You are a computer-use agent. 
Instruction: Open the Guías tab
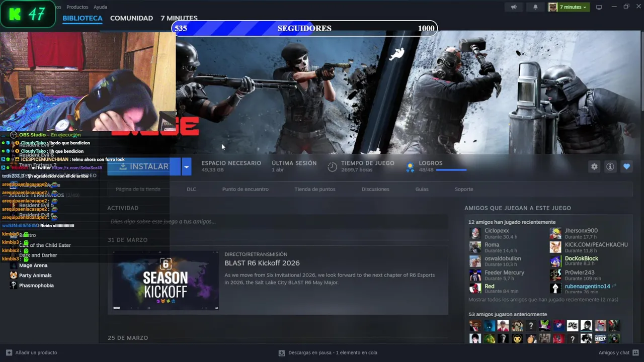422,189
